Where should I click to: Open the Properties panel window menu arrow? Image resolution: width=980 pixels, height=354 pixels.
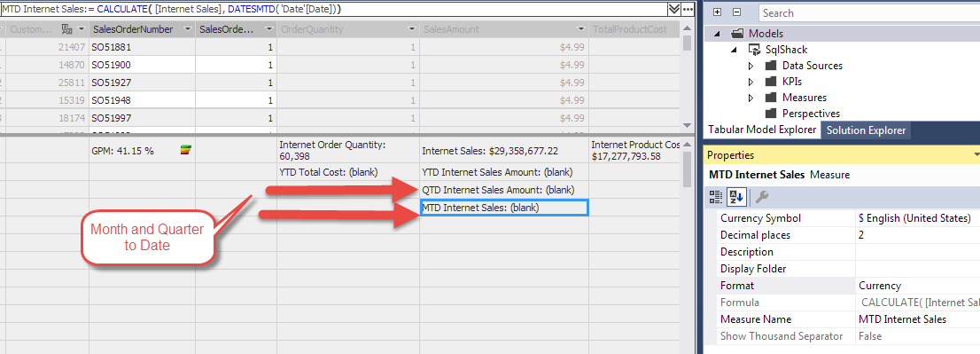(x=976, y=155)
